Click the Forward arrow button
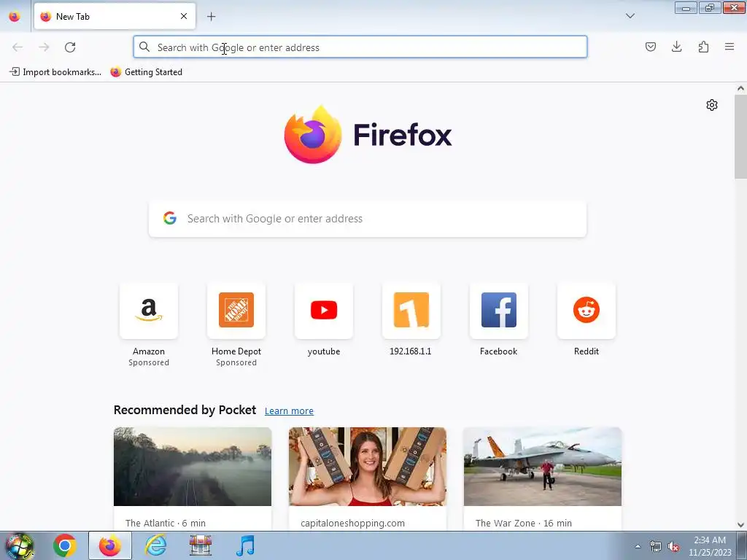Screen dimensions: 747x560 pyautogui.click(x=44, y=47)
